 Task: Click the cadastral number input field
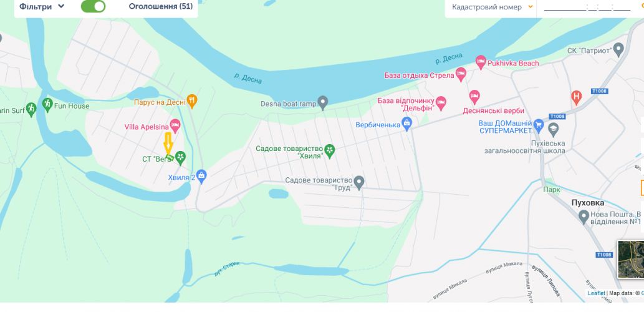tap(587, 7)
